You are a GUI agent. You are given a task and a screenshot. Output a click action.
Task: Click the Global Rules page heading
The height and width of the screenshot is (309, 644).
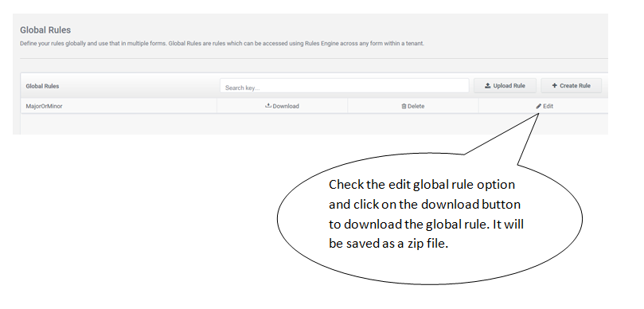[45, 30]
